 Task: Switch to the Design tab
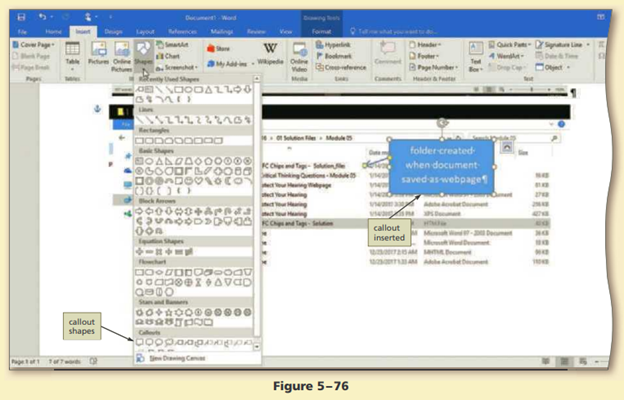pos(113,31)
